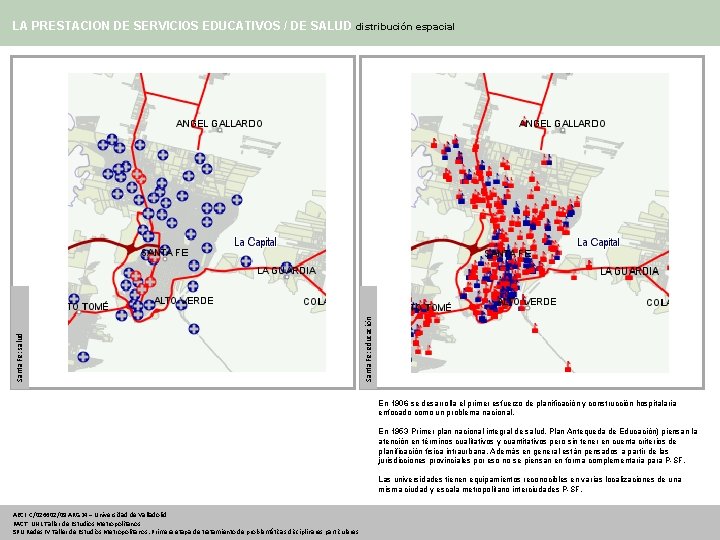The image size is (720, 540).
Task: Click the TO TOMÉ label on the salud map
Action: (89, 306)
